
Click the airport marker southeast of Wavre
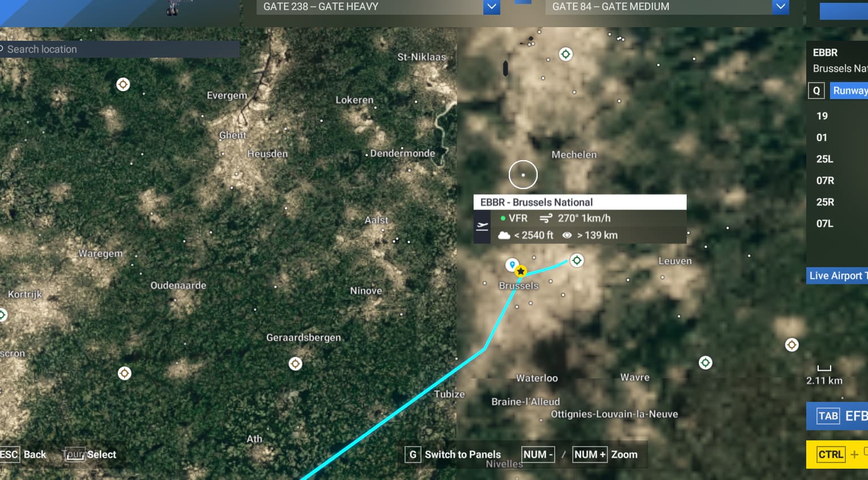click(x=705, y=362)
